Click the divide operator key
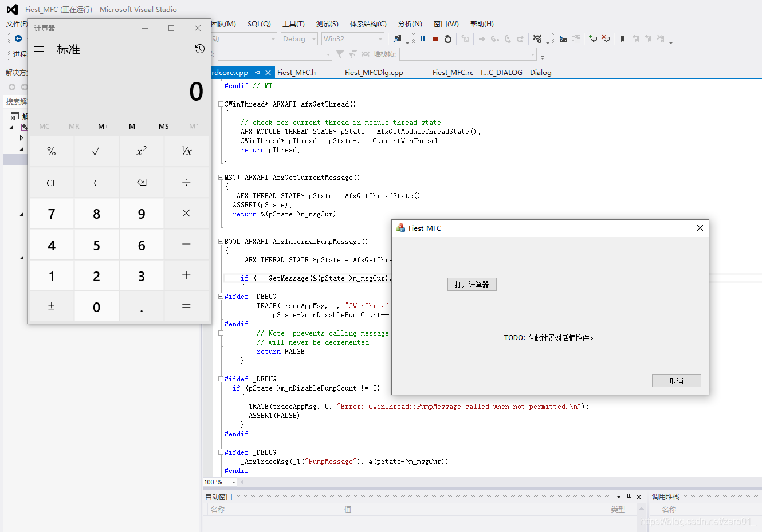The height and width of the screenshot is (532, 762). [187, 183]
